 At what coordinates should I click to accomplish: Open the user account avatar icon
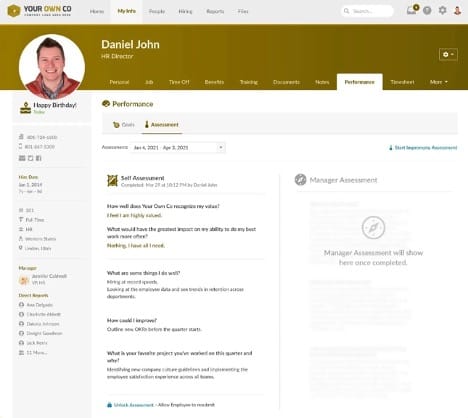pyautogui.click(x=458, y=10)
